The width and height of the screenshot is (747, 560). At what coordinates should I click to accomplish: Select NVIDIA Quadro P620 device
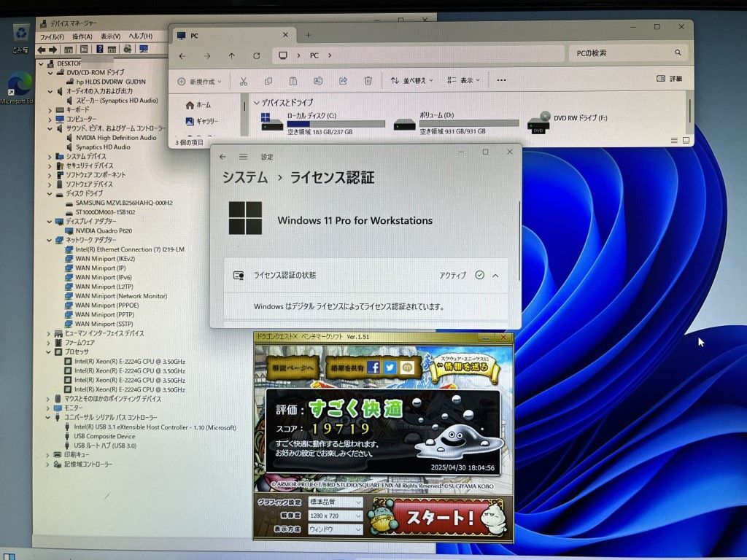pyautogui.click(x=98, y=231)
